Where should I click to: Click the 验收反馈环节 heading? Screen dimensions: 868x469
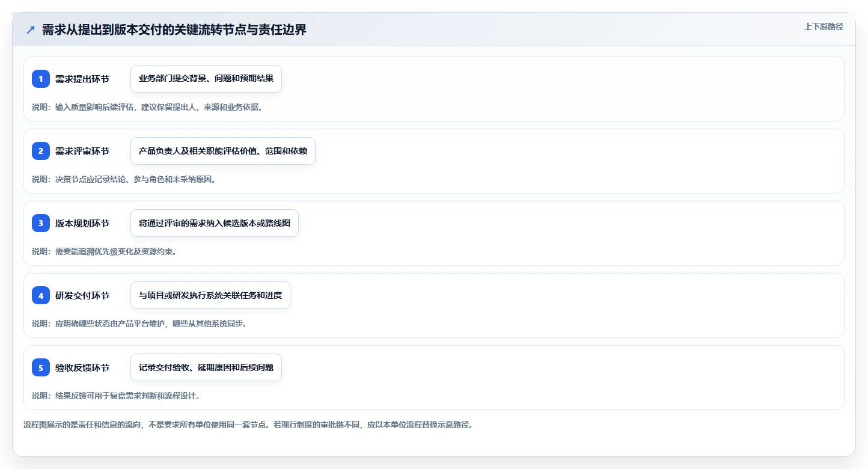(82, 367)
